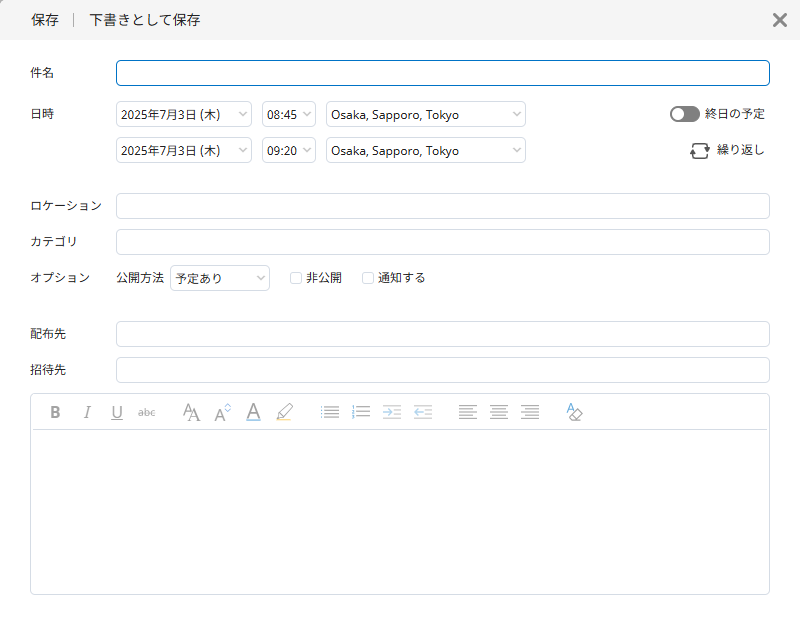This screenshot has height=627, width=800.
Task: Check the 通知する checkbox
Action: click(368, 278)
